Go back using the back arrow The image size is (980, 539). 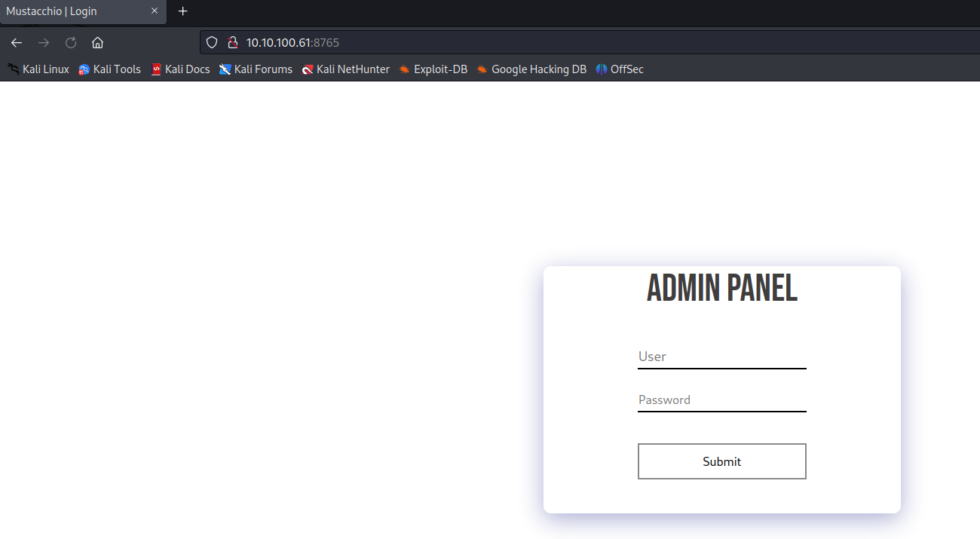[17, 43]
